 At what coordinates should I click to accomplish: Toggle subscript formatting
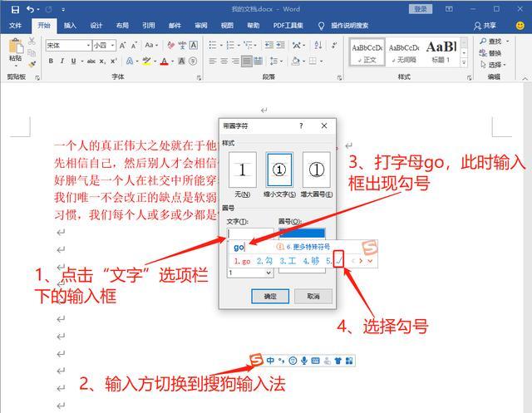[x=102, y=61]
